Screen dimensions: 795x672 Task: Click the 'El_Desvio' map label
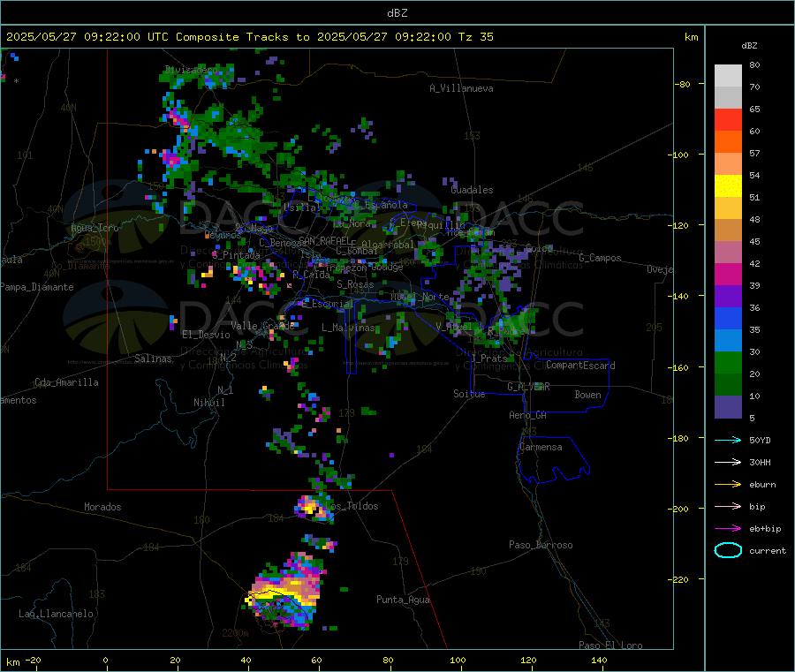(207, 335)
